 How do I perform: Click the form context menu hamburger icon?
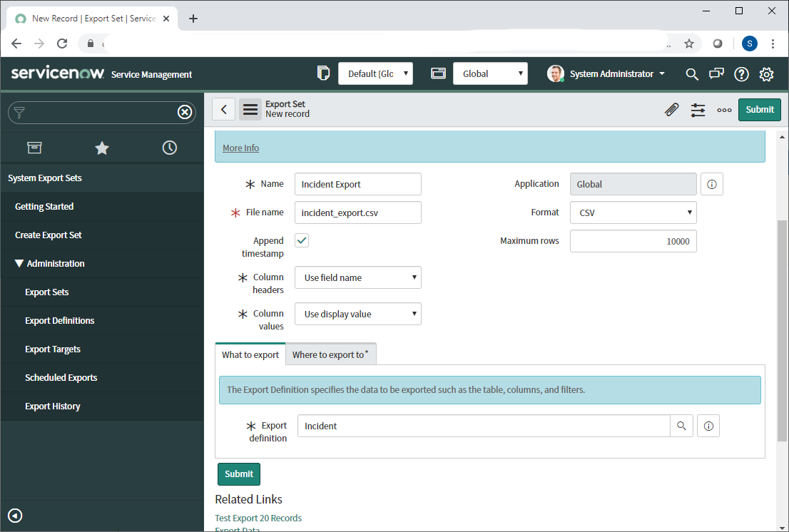pos(250,110)
